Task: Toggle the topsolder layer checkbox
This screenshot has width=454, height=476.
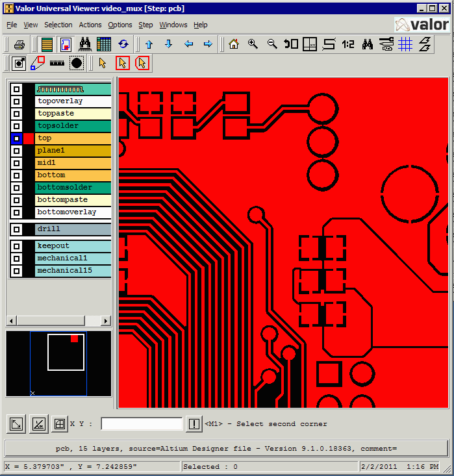Action: [x=17, y=126]
